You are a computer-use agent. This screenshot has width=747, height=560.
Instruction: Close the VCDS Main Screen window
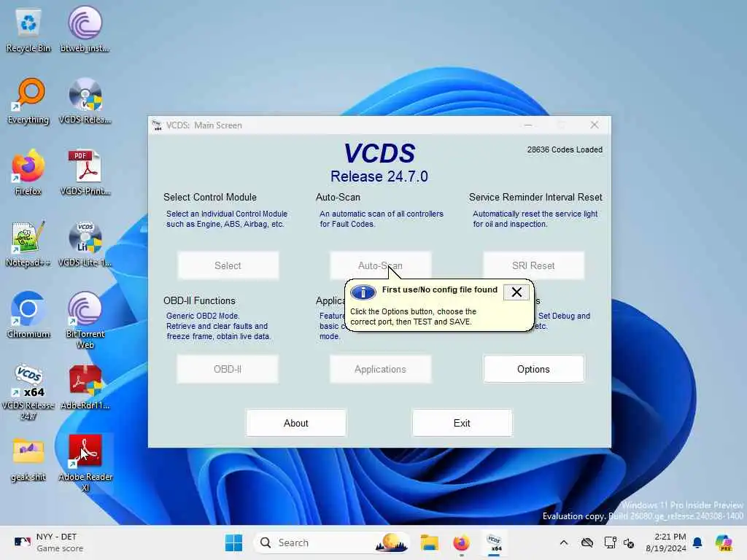(x=594, y=125)
